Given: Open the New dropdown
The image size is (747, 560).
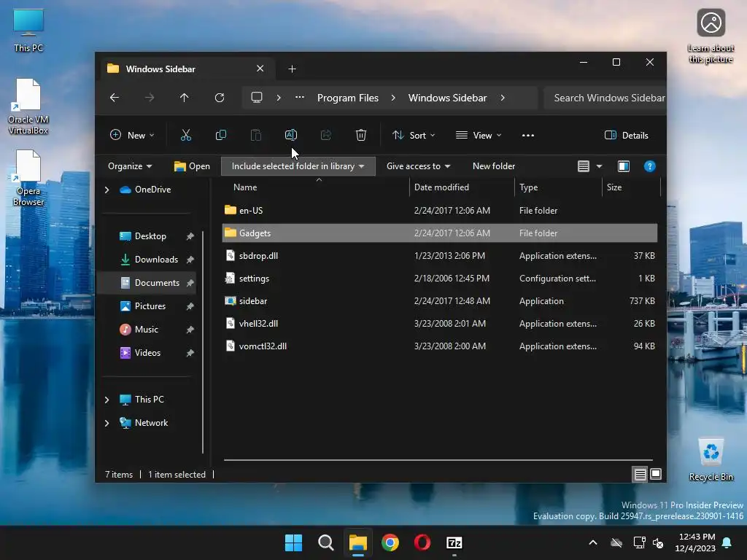Looking at the screenshot, I should [x=132, y=135].
